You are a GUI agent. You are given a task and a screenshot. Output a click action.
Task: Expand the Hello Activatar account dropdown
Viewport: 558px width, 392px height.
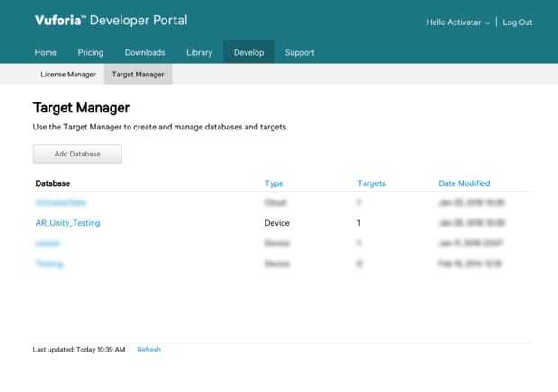click(x=458, y=22)
